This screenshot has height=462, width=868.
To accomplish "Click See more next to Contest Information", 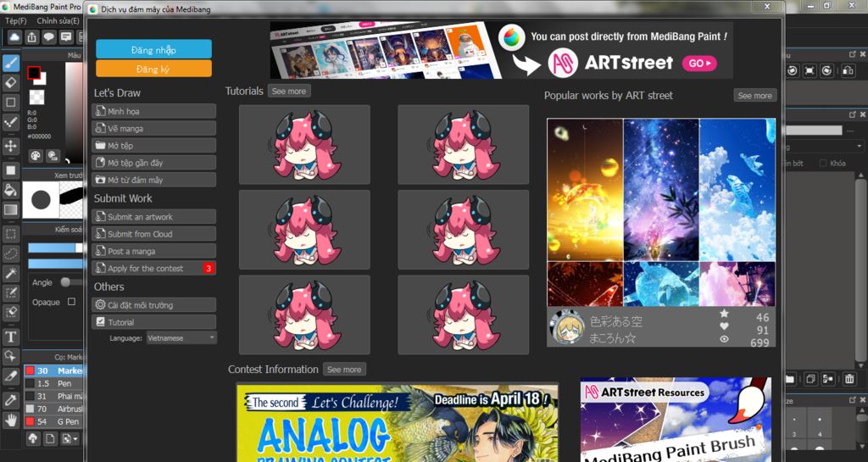I will pos(344,370).
